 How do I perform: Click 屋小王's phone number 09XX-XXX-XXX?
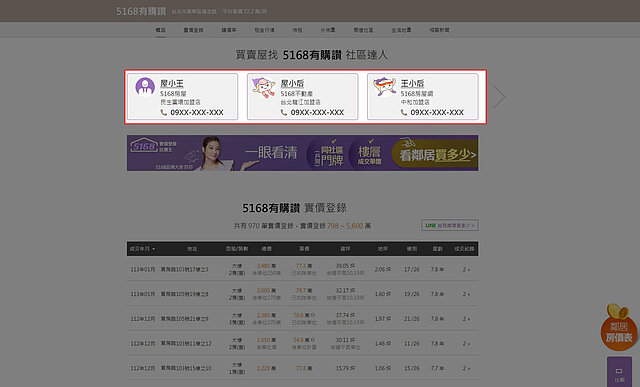point(197,112)
